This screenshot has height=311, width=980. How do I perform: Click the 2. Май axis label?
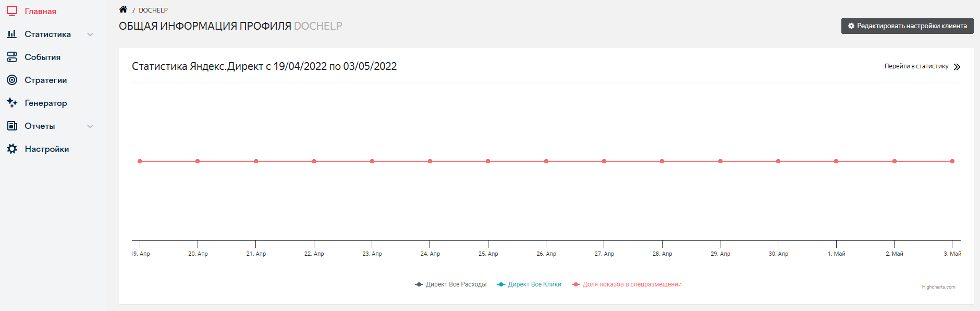[895, 254]
